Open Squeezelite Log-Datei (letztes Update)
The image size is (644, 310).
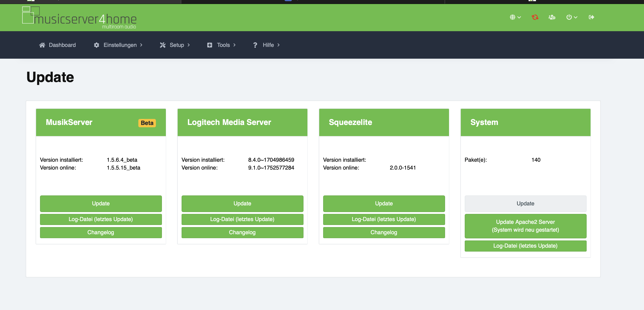pos(384,219)
